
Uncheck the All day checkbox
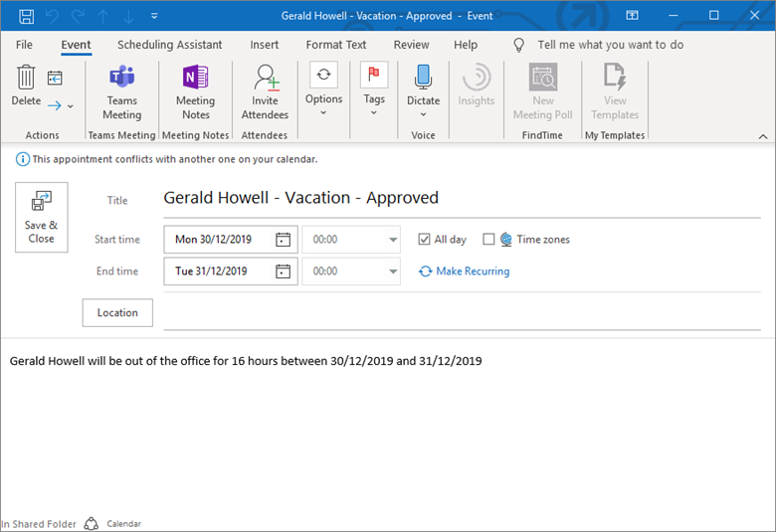pos(425,240)
